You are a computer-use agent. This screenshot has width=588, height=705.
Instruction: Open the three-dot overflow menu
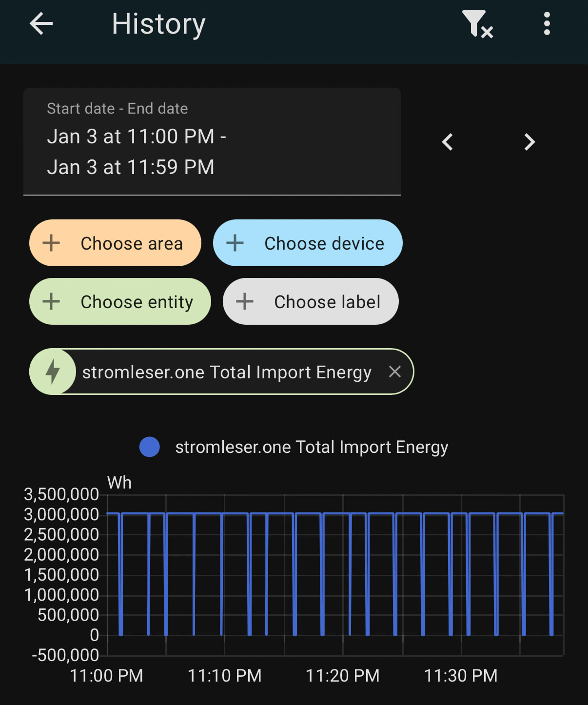pyautogui.click(x=547, y=24)
